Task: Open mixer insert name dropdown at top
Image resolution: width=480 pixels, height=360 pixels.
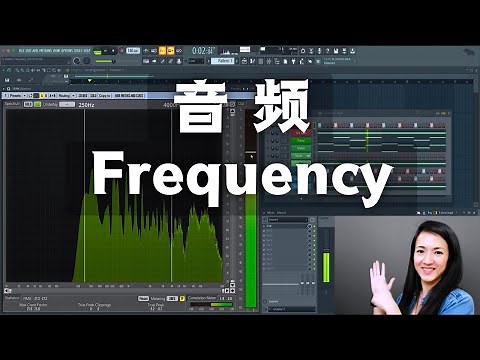Action: pos(288,220)
